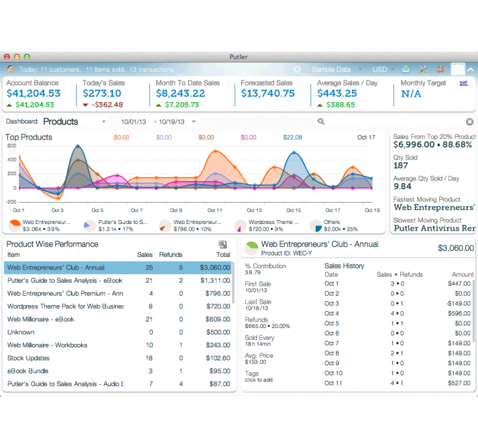Click the Oct 4 sales history row

tap(397, 314)
